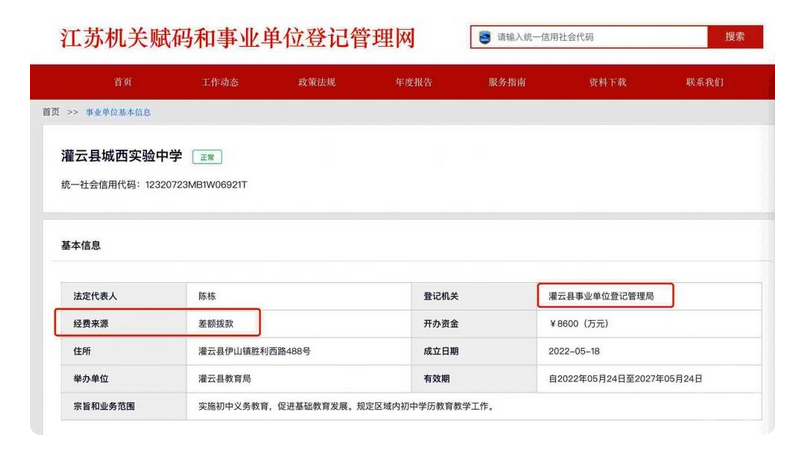Open the 政策法规 menu item

317,82
